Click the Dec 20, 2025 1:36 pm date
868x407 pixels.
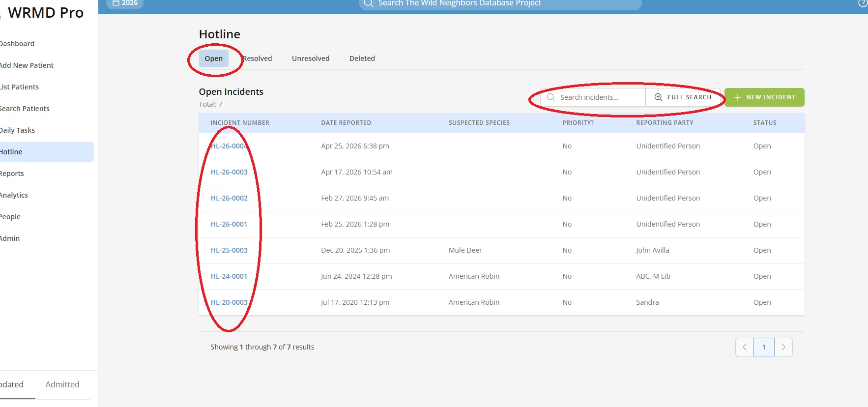(x=355, y=250)
